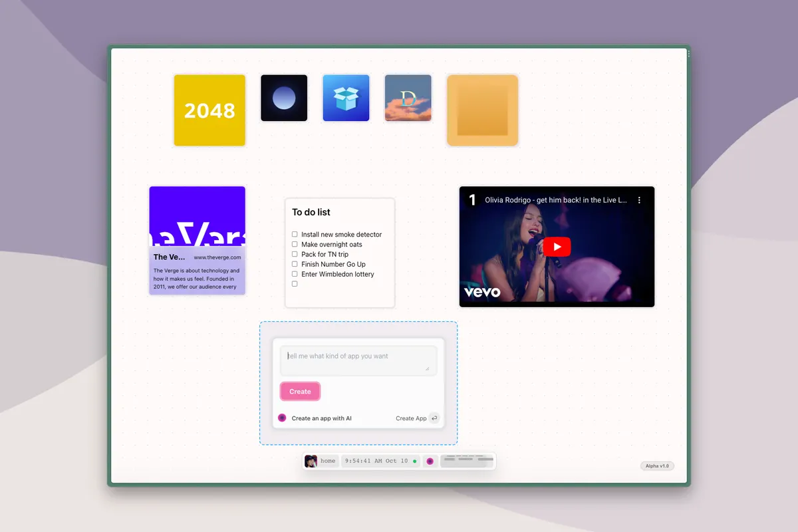The image size is (798, 532).
Task: Play the Olivia Rodrigo YouTube video
Action: 557,247
